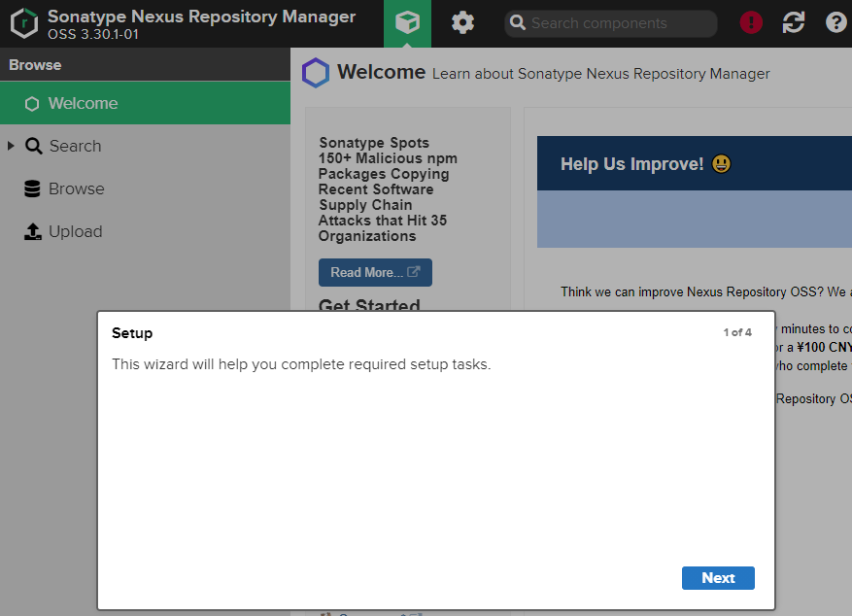The height and width of the screenshot is (616, 852).
Task: Select Welcome in the sidebar
Action: point(145,103)
